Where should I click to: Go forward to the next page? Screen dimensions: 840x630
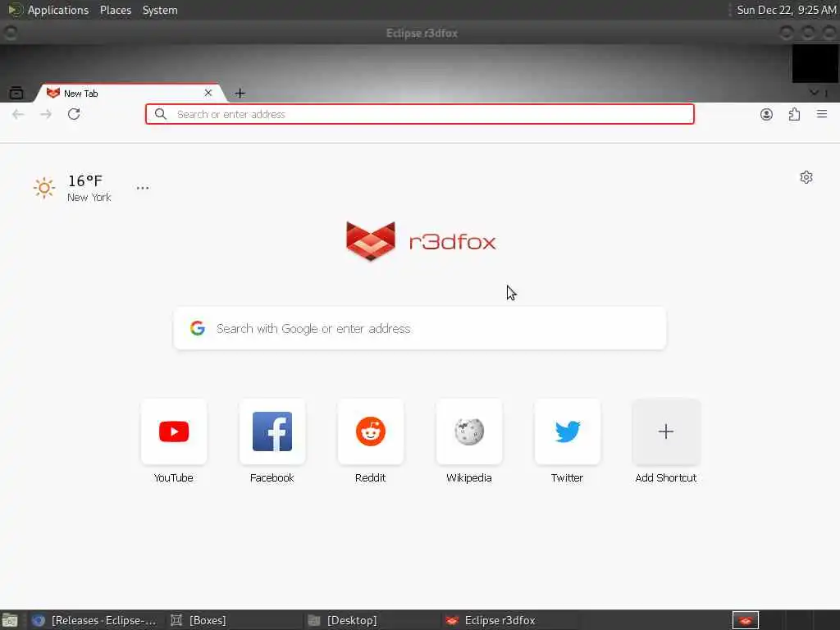[46, 114]
